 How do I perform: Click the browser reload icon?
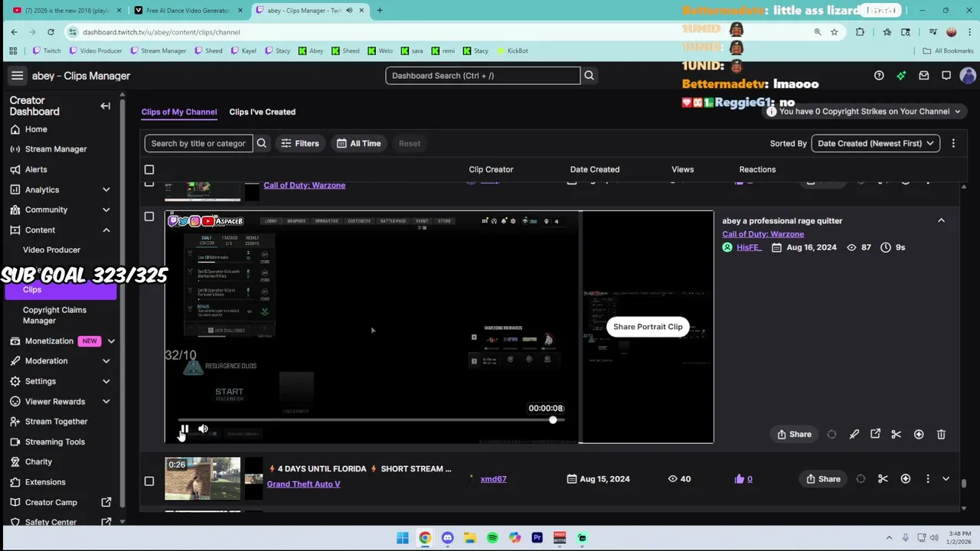click(x=51, y=32)
